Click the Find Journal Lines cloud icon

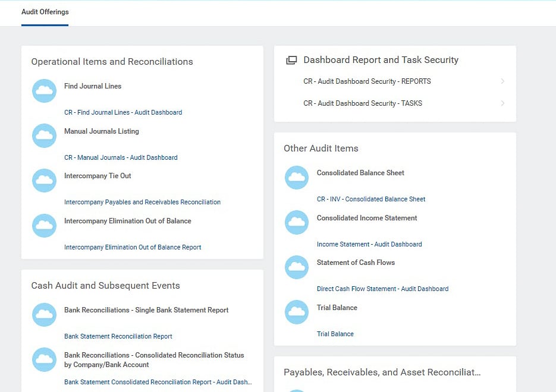point(44,90)
